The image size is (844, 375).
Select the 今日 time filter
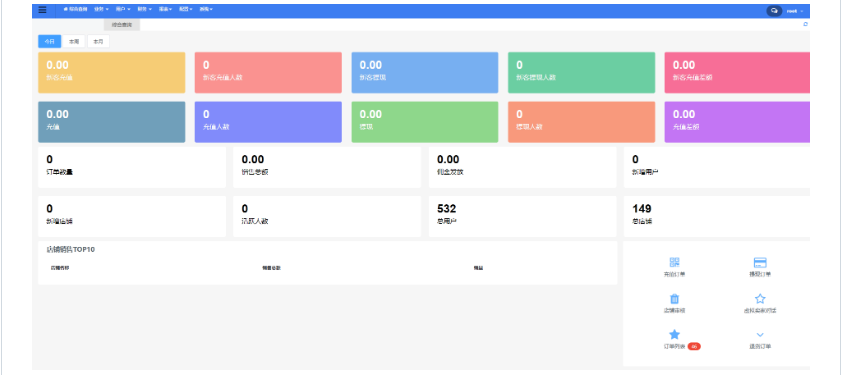pos(49,41)
